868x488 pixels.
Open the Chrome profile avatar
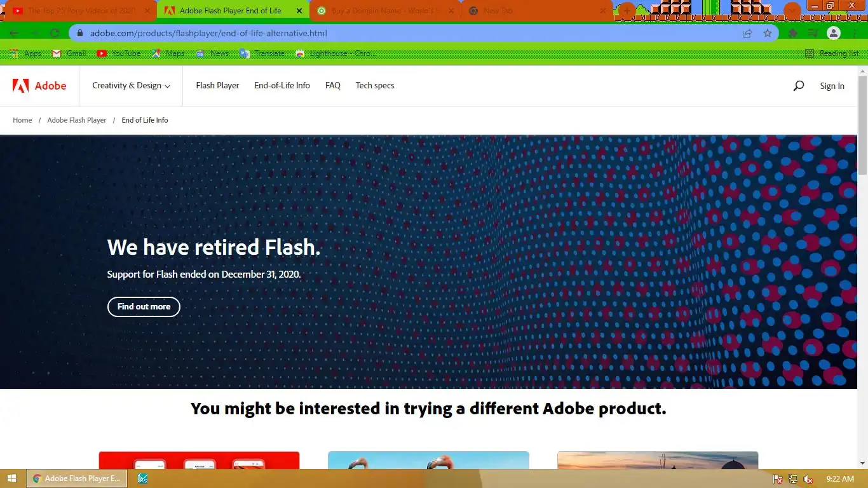coord(834,33)
